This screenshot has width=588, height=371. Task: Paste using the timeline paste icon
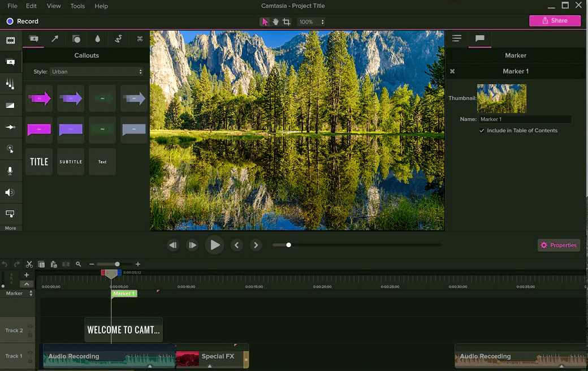tap(54, 264)
